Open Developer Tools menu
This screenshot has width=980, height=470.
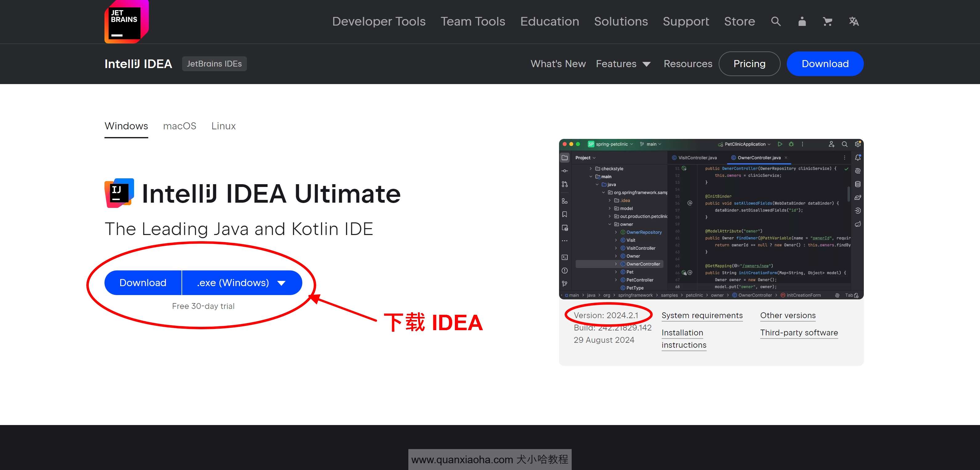coord(378,21)
